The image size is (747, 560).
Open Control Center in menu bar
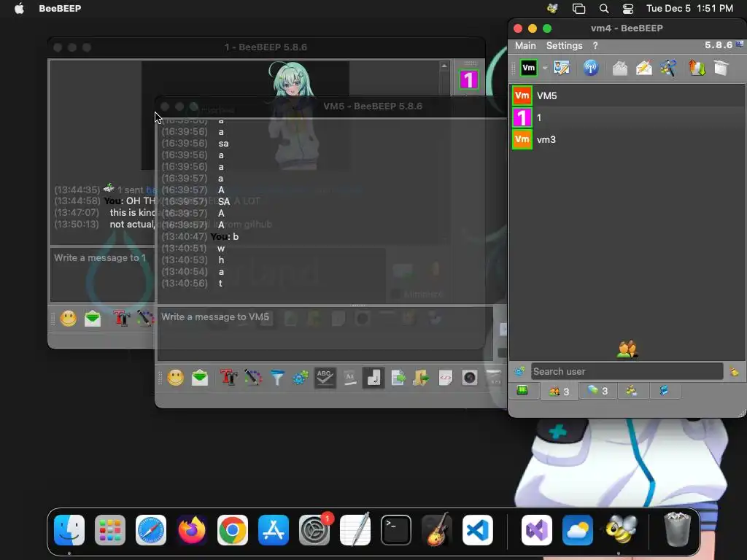tap(628, 9)
